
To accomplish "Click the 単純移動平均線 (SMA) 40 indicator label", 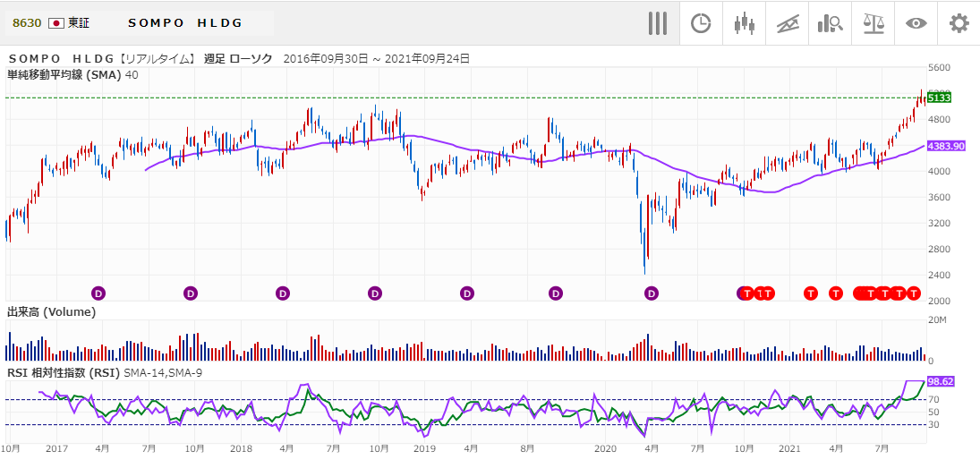I will (x=72, y=75).
